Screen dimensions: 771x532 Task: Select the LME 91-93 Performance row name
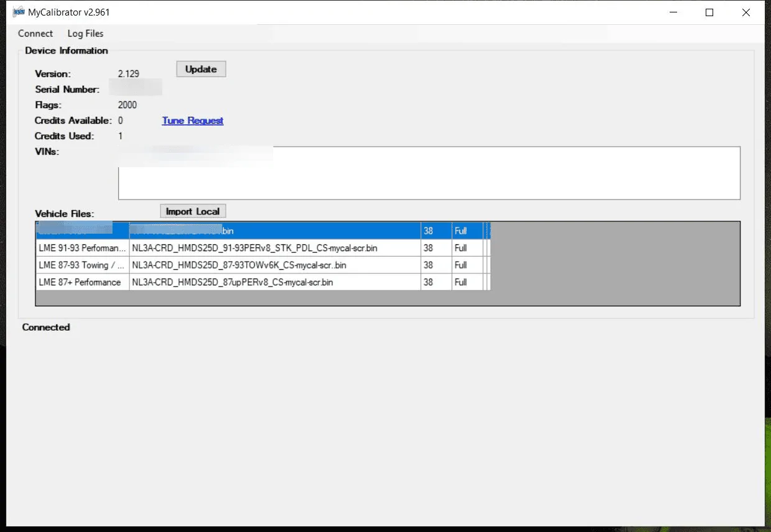pos(83,248)
